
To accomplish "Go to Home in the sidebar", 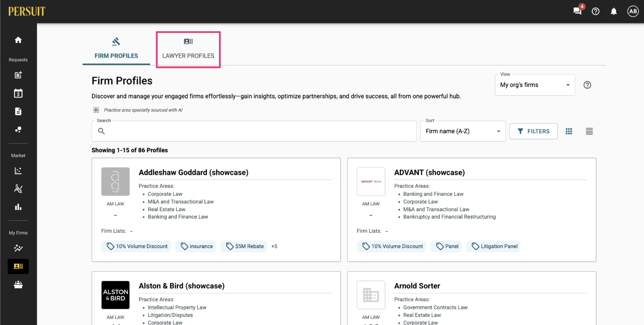I will 18,40.
